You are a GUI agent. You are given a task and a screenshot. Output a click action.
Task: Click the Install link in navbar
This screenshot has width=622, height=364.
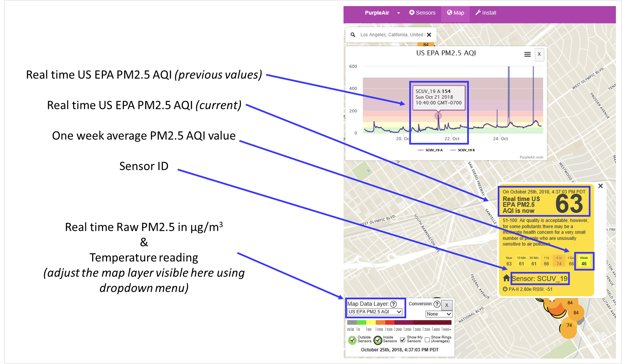click(486, 13)
